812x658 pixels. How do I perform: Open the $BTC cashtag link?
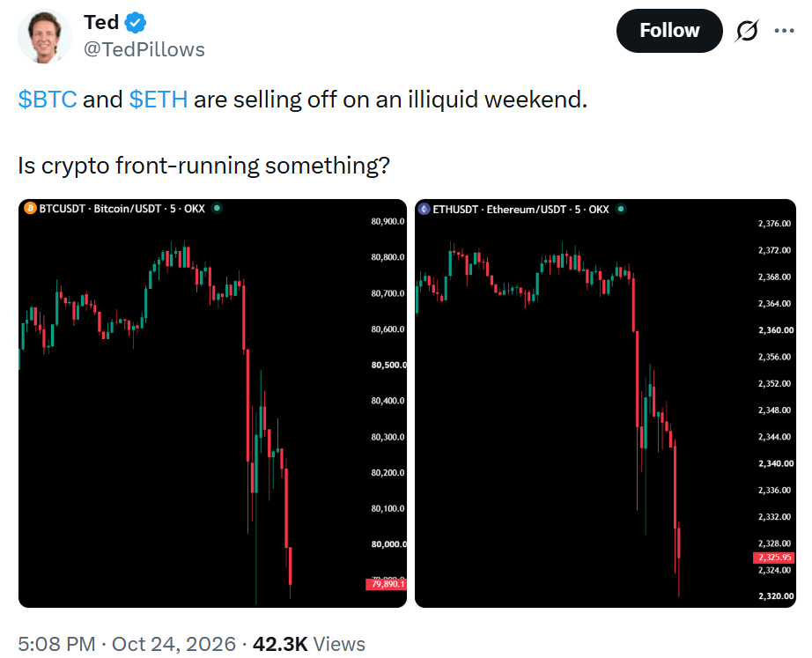click(48, 100)
